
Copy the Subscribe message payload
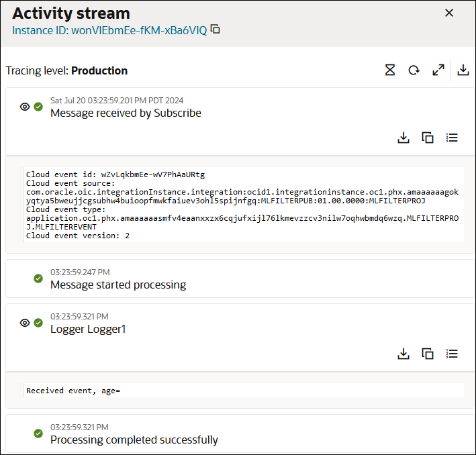coord(428,138)
